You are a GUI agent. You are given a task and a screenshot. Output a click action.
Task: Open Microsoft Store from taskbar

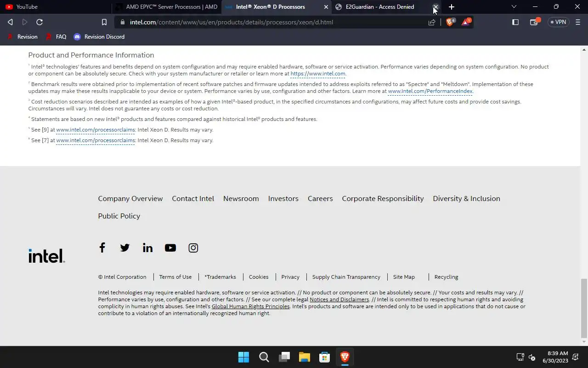coord(325,357)
